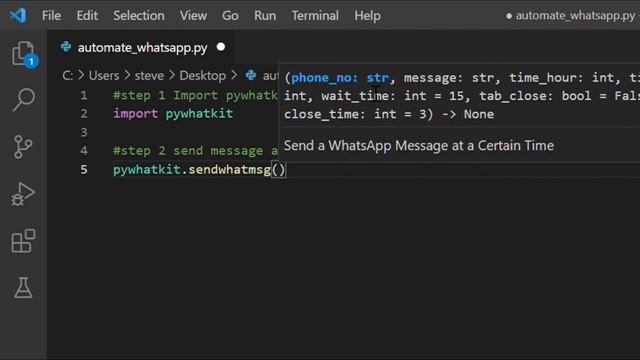Open the Explorer view in activity bar
The width and height of the screenshot is (640, 360).
click(x=23, y=54)
